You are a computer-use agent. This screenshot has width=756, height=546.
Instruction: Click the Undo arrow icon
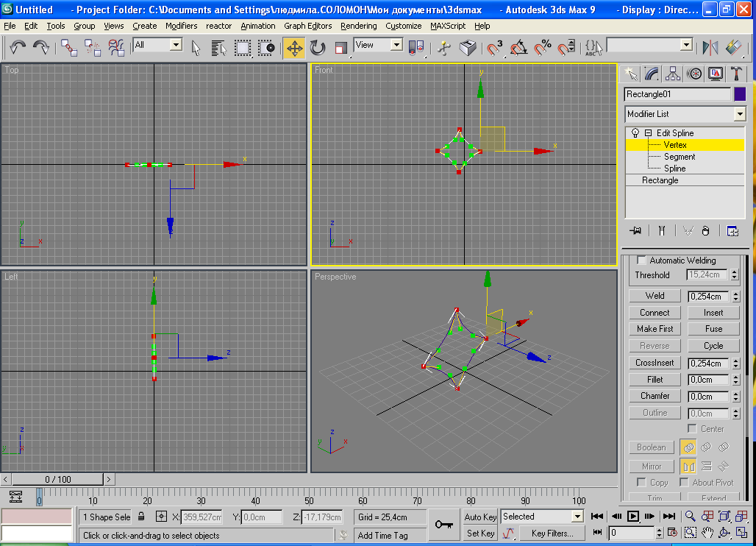click(18, 47)
